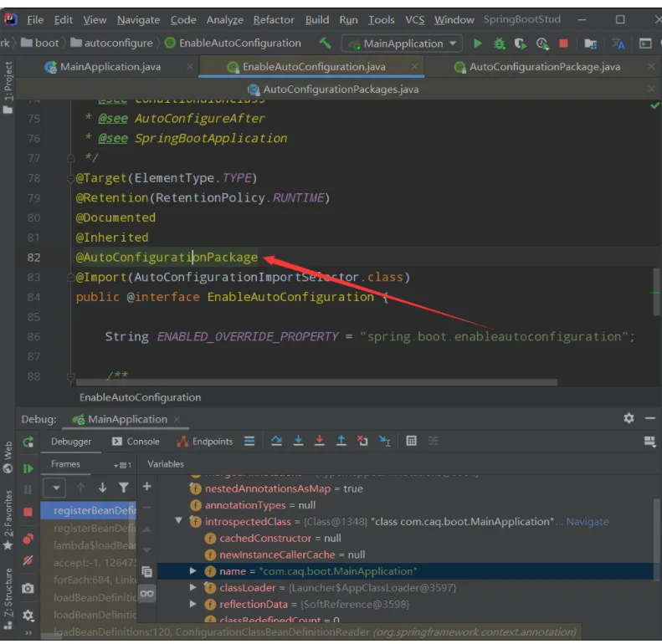Viewport: 662px width, 644px height.
Task: Toggle mute breakpoints icon
Action: click(x=28, y=560)
